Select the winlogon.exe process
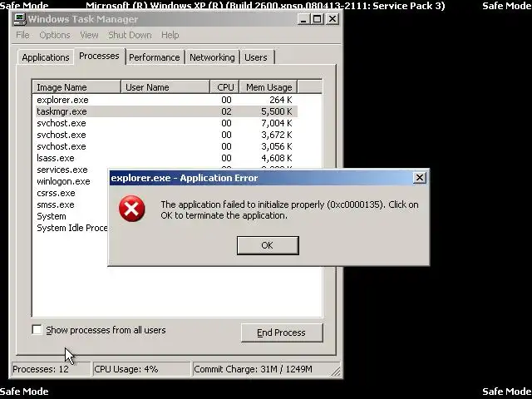This screenshot has height=399, width=532. click(63, 181)
